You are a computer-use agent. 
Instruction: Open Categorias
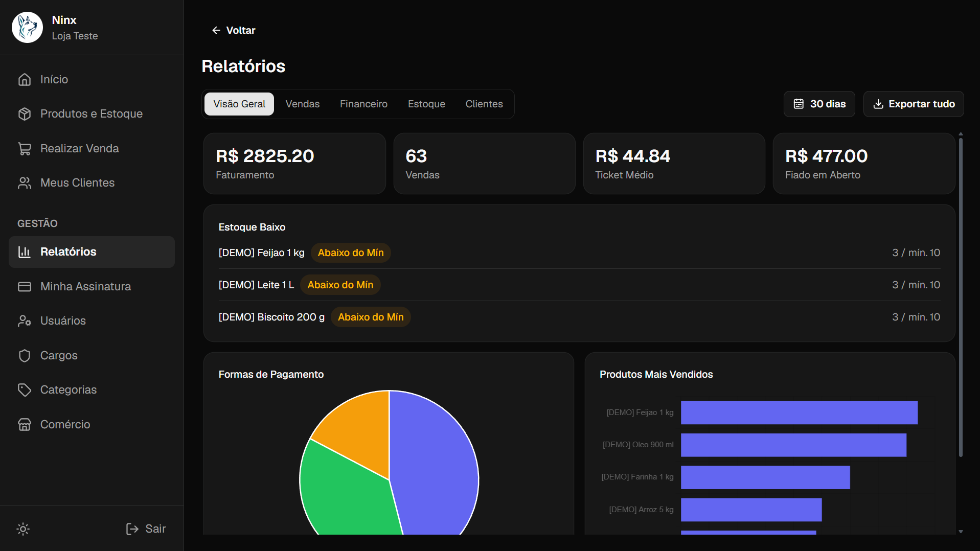[92, 390]
